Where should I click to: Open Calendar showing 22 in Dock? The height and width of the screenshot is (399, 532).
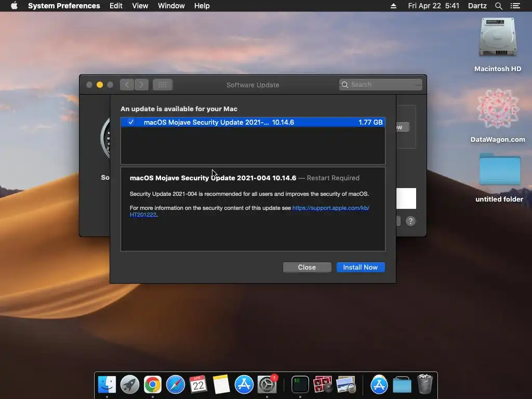[x=198, y=384]
